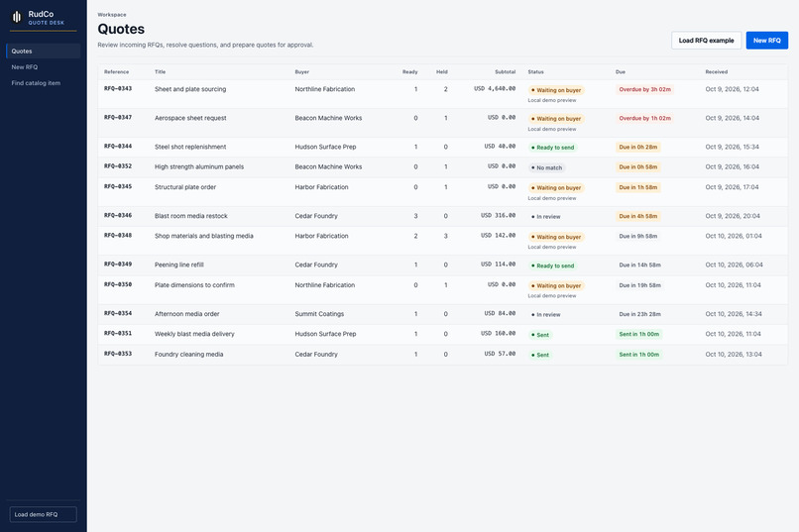Click In review badge for RFQ-0346
The height and width of the screenshot is (532, 799).
pos(546,217)
